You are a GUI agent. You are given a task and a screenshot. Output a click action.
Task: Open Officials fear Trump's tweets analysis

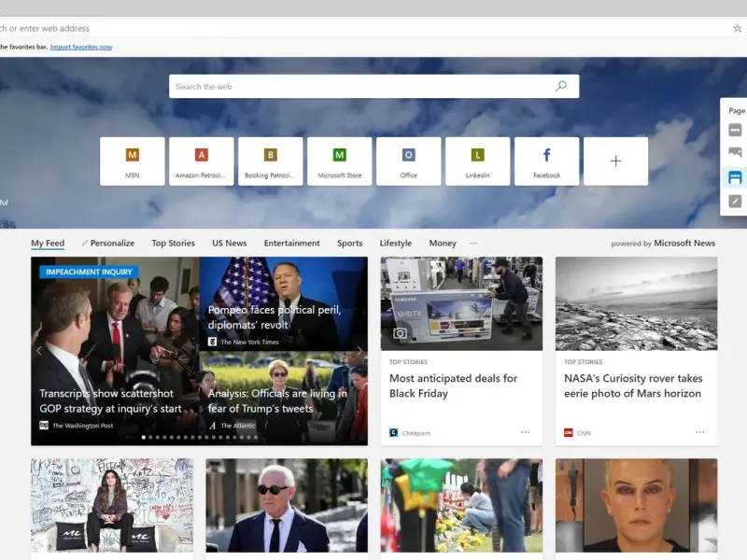(x=277, y=401)
